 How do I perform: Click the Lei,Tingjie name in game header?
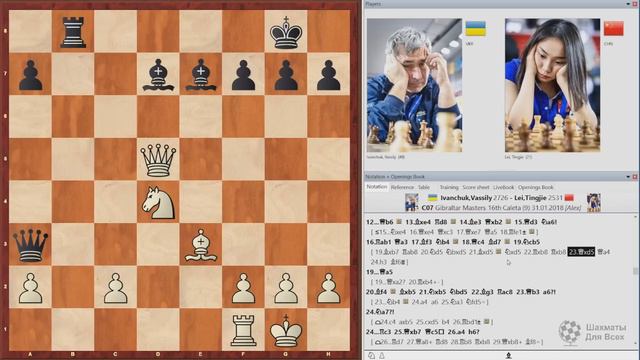(x=530, y=198)
